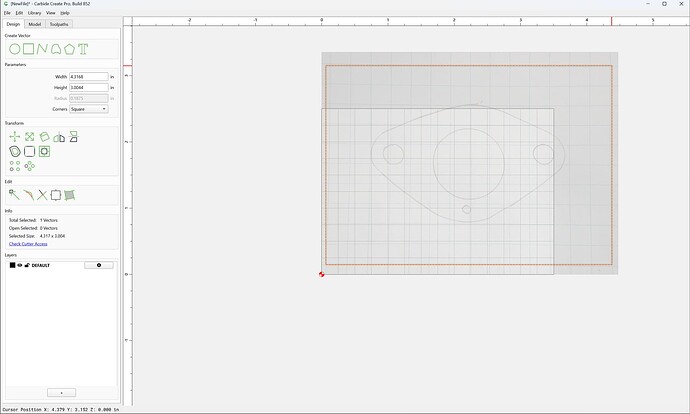
Task: Open the Boolean/inlay square-circle tool
Action: 44,151
